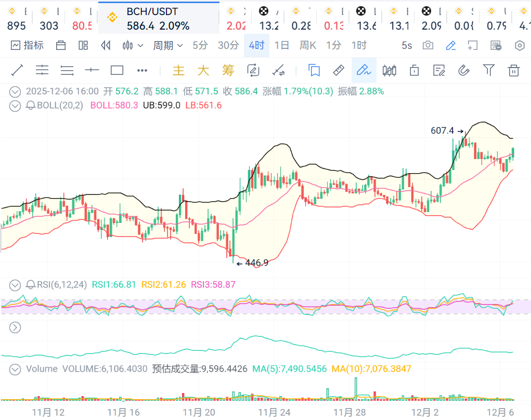
Task: Expand the collapsed indicator below RSI
Action: point(15,327)
